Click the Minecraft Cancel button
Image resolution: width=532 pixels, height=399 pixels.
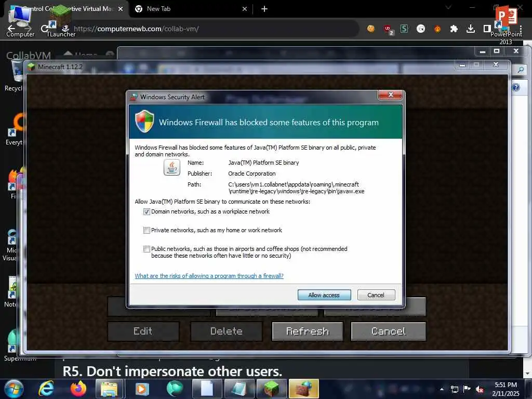(x=389, y=331)
